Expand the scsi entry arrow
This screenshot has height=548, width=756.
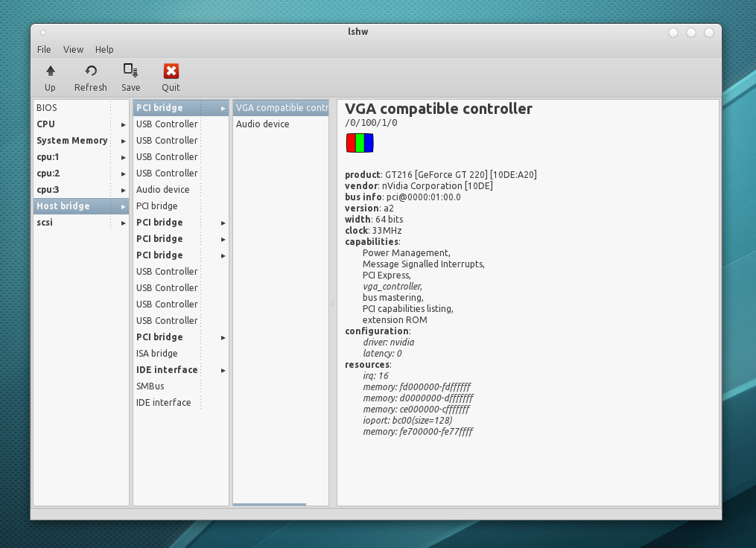tap(124, 223)
